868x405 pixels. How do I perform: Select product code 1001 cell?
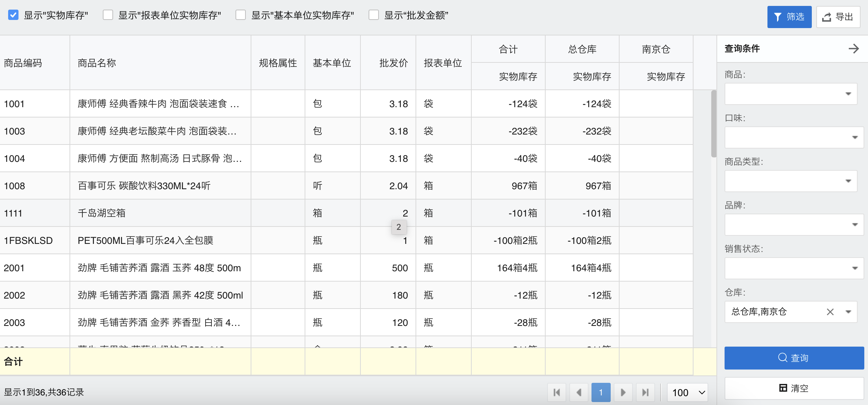coord(35,104)
